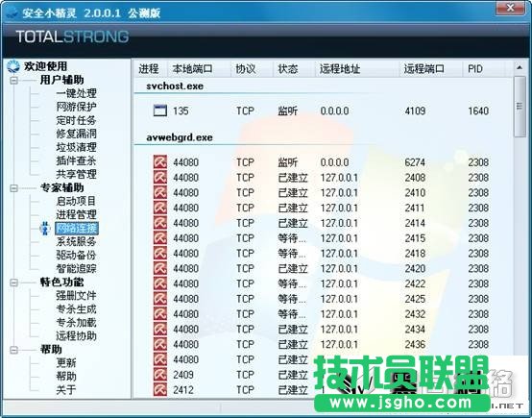Select 专杀加载 tree item
The width and height of the screenshot is (532, 418).
[x=76, y=322]
